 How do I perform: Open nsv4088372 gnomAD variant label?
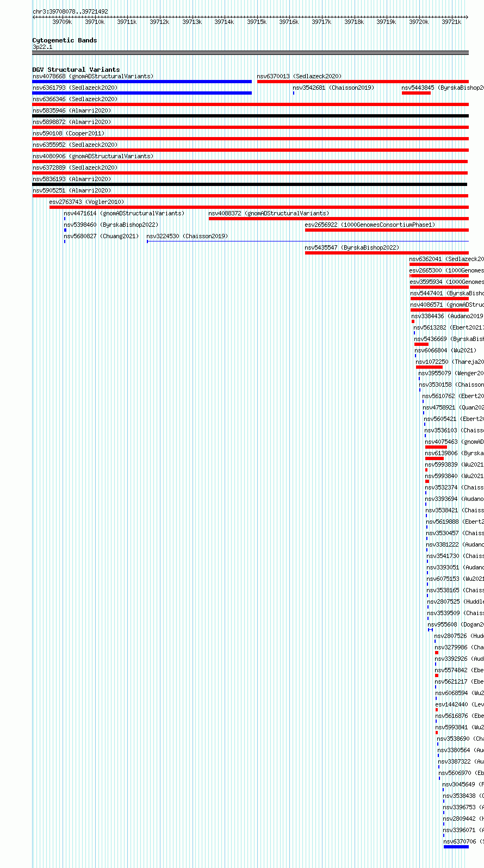point(269,213)
